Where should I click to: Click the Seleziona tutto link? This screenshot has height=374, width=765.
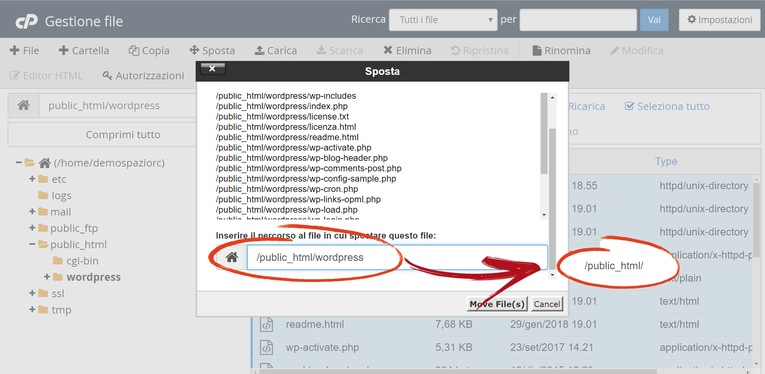tap(667, 106)
